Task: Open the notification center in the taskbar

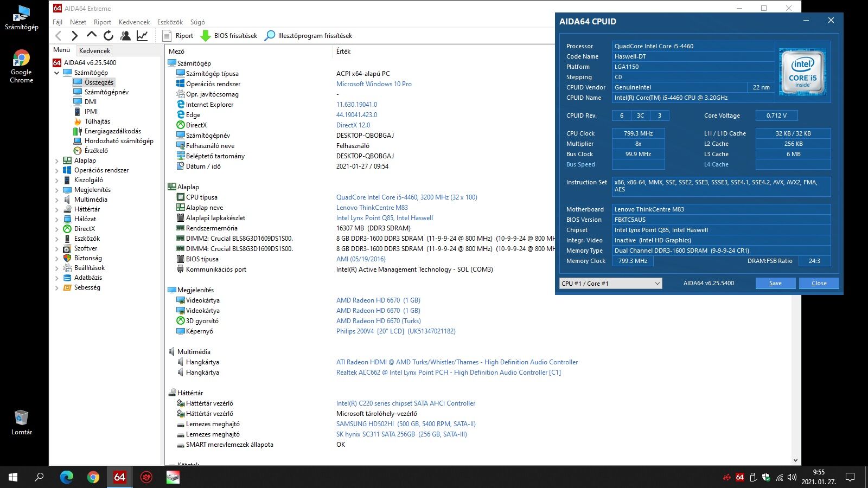Action: [850, 477]
